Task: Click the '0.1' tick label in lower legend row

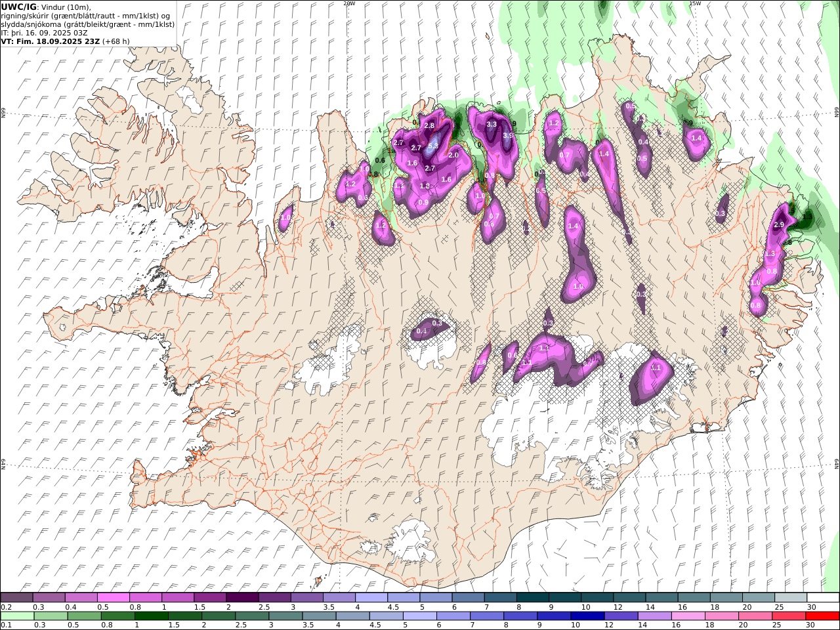Action: coord(6,625)
